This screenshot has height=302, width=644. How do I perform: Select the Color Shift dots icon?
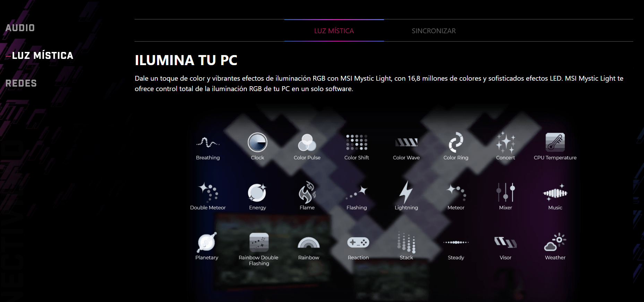click(357, 142)
